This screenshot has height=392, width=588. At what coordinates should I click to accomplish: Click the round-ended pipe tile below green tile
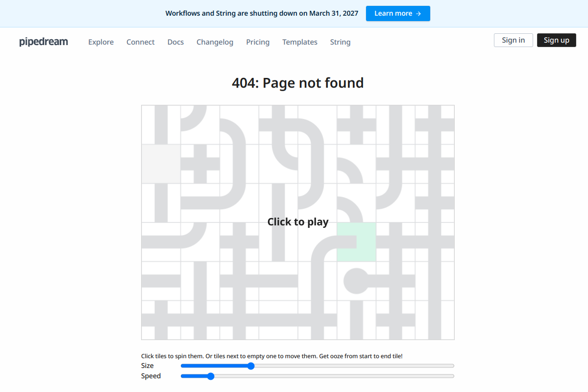[x=357, y=281]
